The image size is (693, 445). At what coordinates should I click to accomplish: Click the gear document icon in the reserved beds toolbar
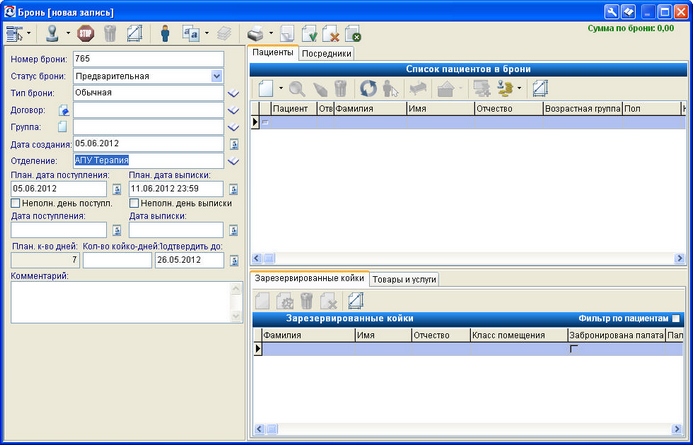click(x=285, y=301)
